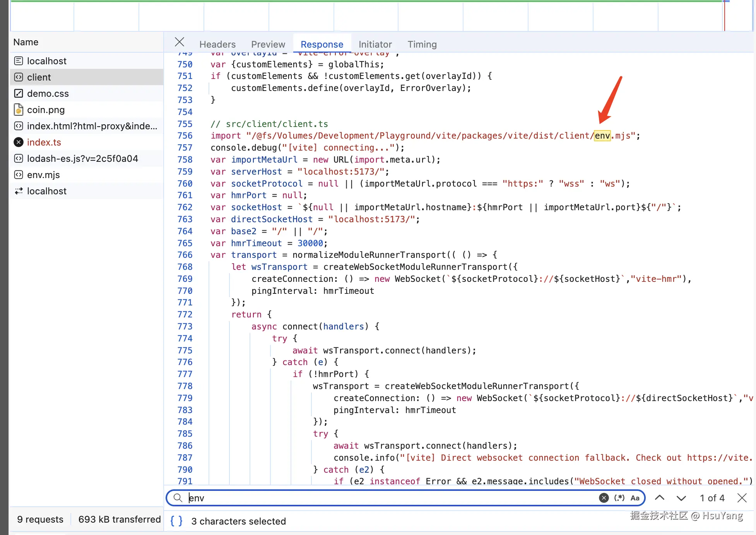Select the Initiator tab

(375, 45)
